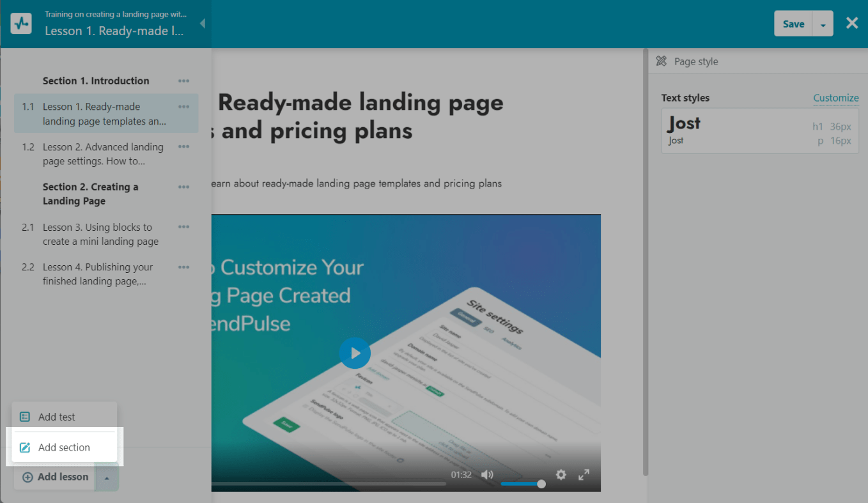Close the course editor
The height and width of the screenshot is (503, 868).
tap(852, 24)
